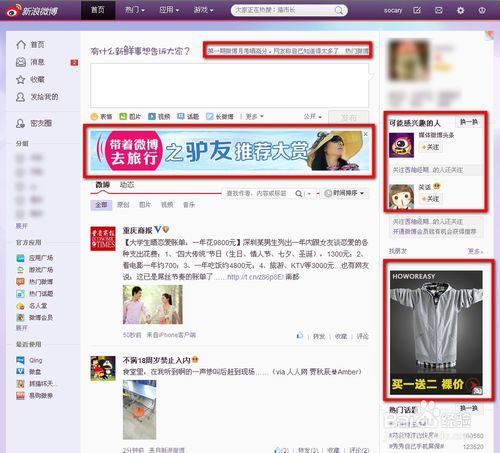This screenshot has height=453, width=500.
Task: Open 游戏广场 in official apps list
Action: click(35, 269)
